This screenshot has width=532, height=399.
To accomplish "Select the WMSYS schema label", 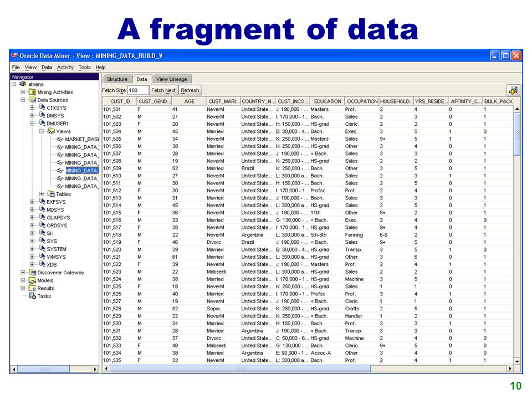I will tap(57, 257).
